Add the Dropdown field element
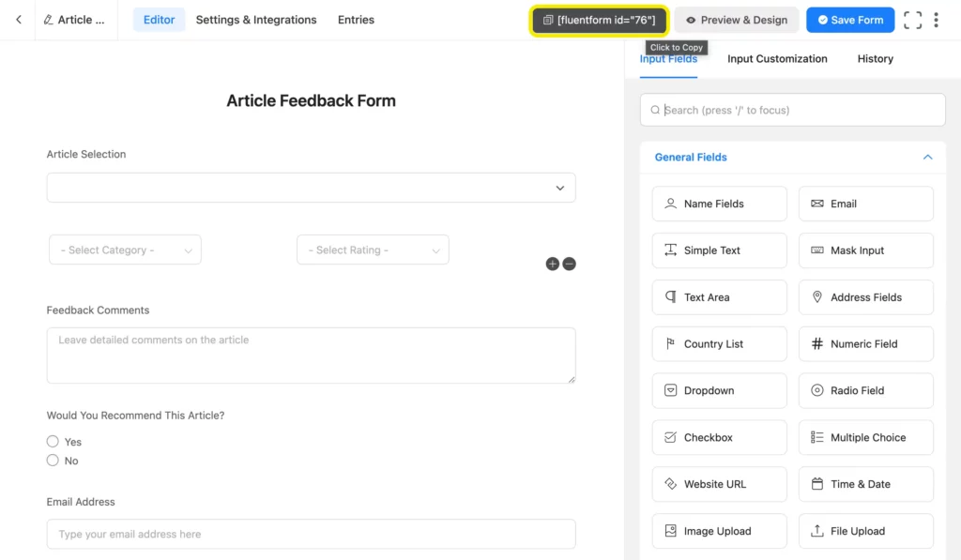 click(x=720, y=390)
